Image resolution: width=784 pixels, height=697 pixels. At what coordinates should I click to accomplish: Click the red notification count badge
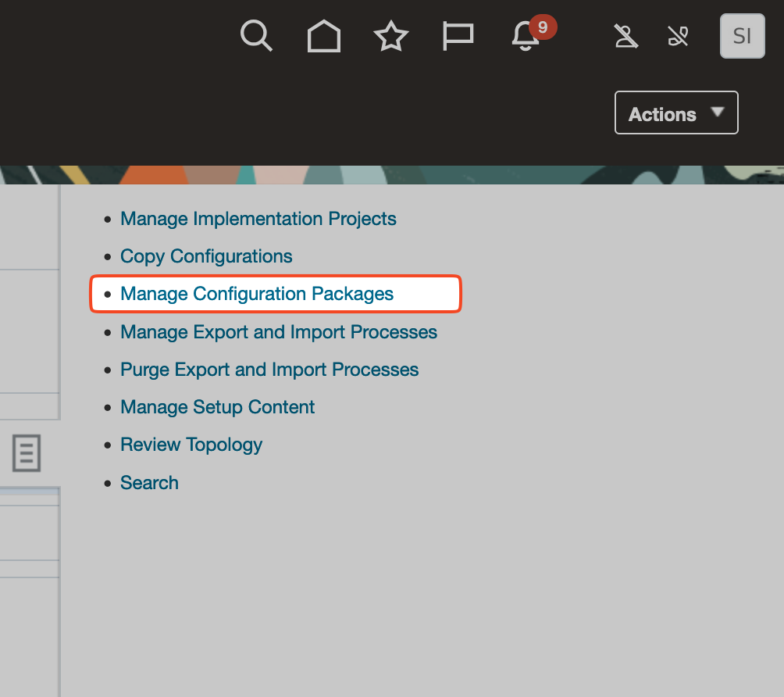[x=543, y=27]
